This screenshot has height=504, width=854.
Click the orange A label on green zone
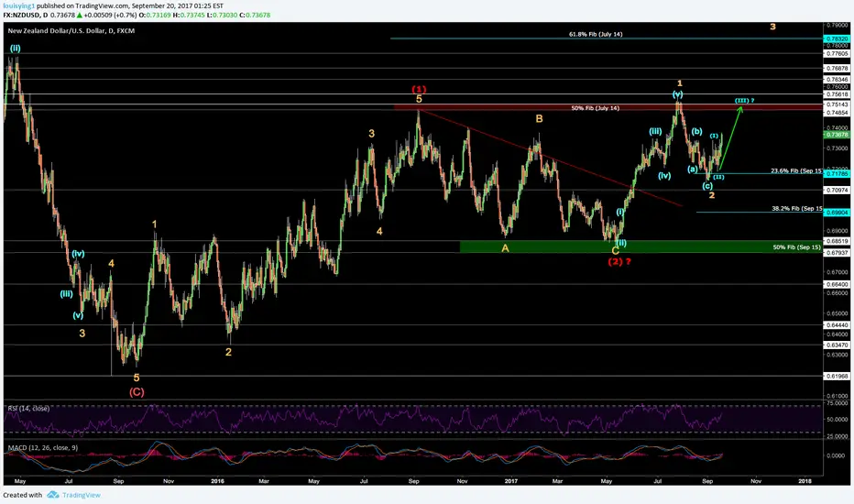tap(506, 248)
